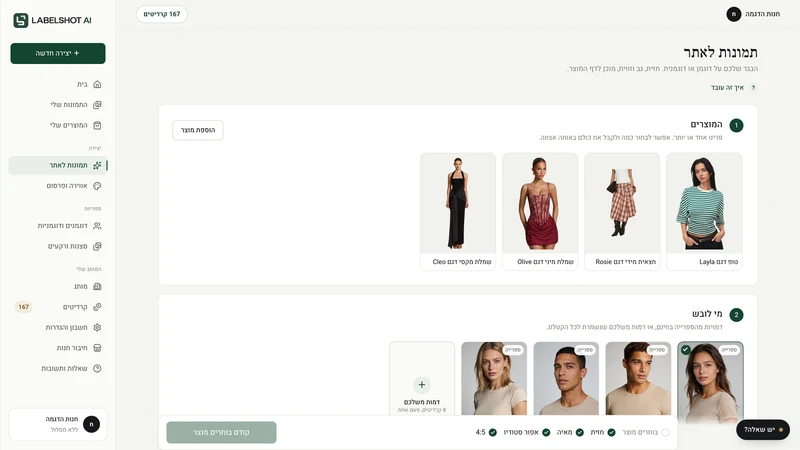
Task: Click the סצנות ורקעים icon
Action: pyautogui.click(x=97, y=246)
